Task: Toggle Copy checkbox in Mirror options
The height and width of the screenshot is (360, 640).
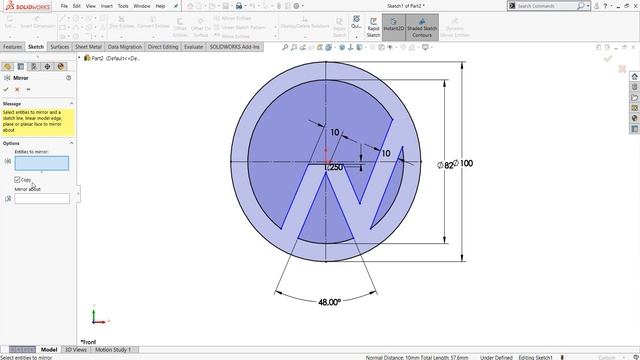Action: tap(17, 180)
